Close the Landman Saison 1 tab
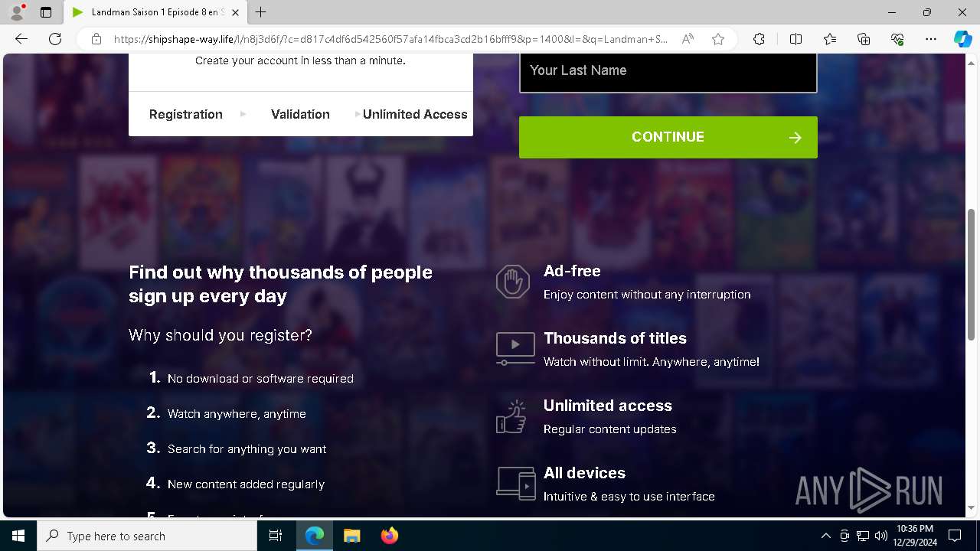The image size is (980, 551). click(236, 12)
